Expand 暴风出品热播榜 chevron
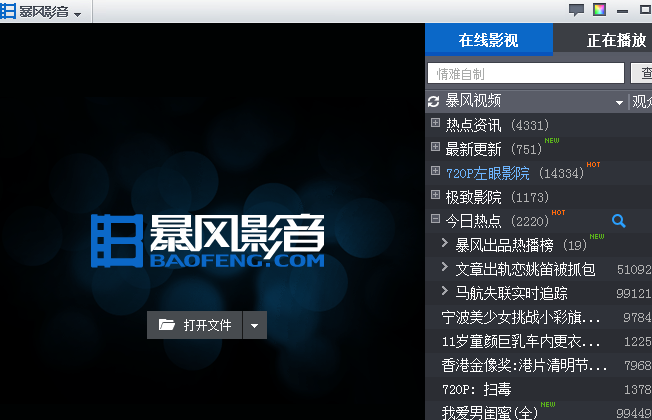Viewport: 652px width, 420px height. (445, 243)
